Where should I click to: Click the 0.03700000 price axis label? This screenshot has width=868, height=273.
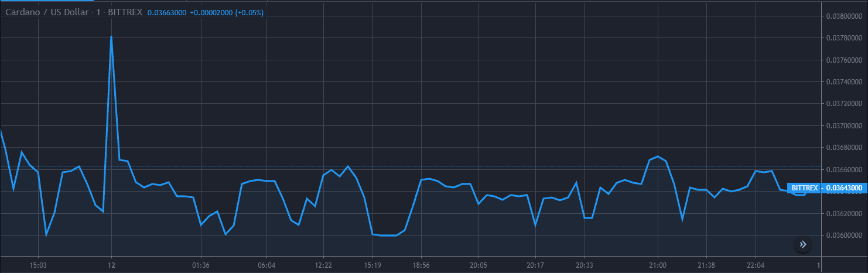[844, 126]
